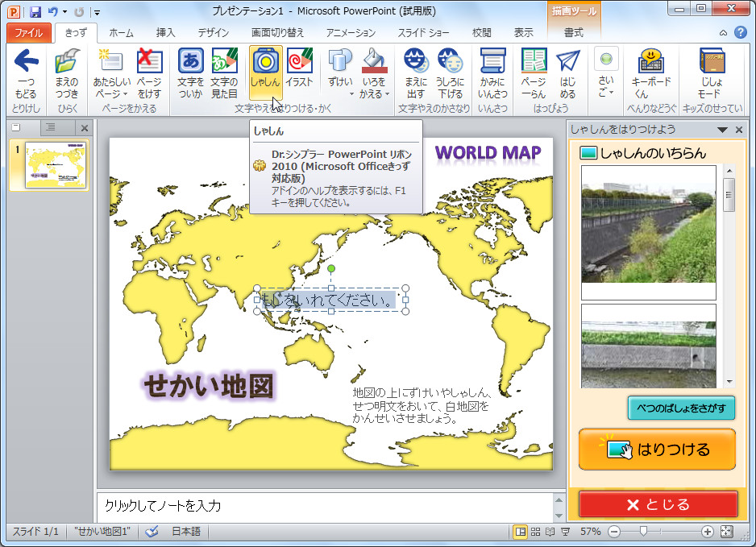Switch to the ホーム ribbon tab
Screen dimensions: 756x547
119,33
